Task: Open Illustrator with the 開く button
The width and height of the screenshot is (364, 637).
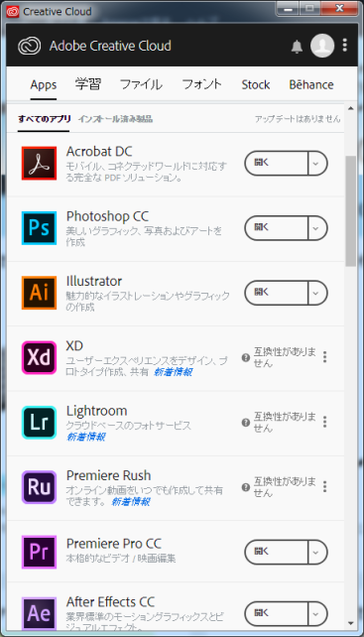Action: [277, 293]
